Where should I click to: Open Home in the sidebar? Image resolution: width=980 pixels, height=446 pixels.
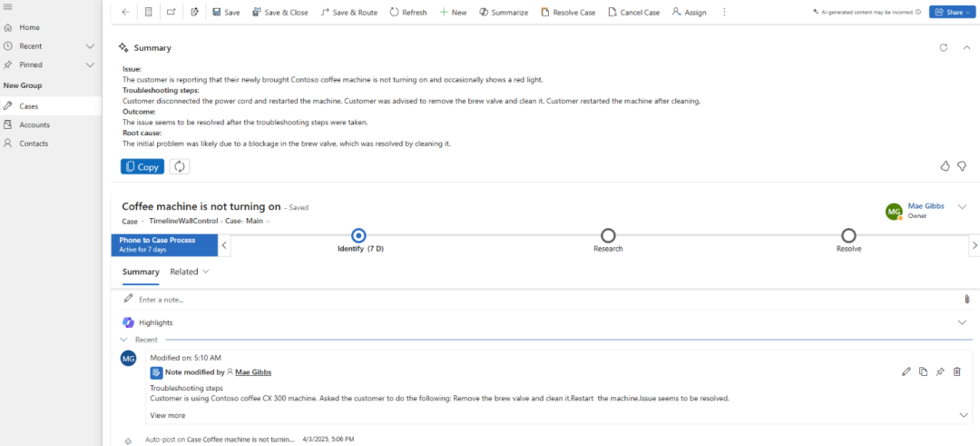pyautogui.click(x=29, y=27)
